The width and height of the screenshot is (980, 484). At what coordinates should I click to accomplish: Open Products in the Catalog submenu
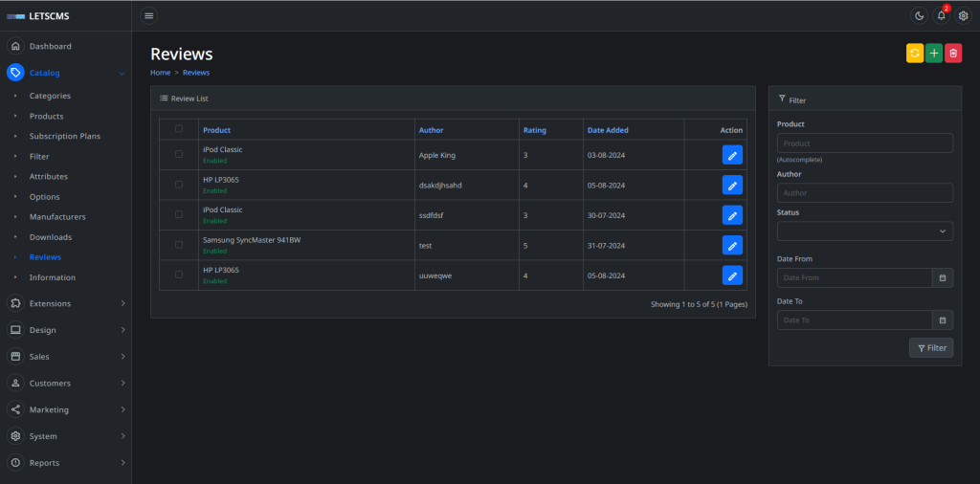point(46,116)
